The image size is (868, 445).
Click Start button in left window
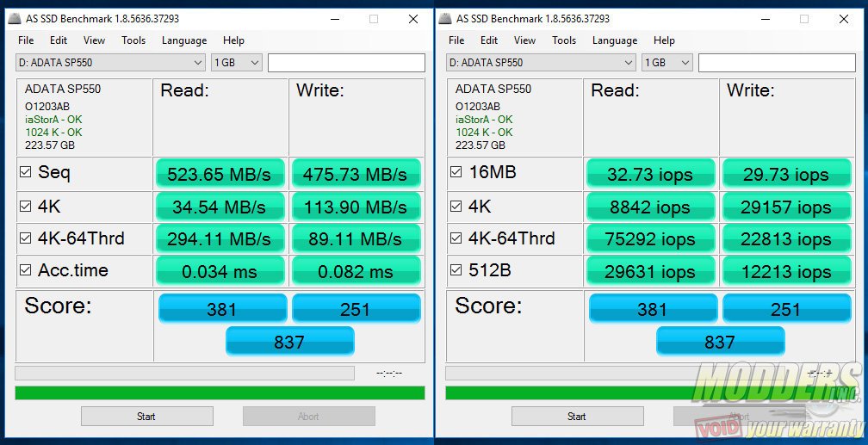(x=146, y=417)
